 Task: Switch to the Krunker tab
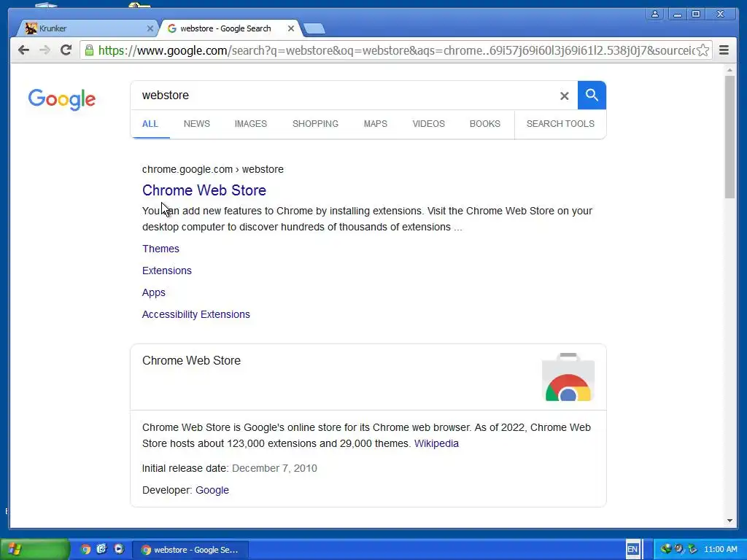coord(88,28)
